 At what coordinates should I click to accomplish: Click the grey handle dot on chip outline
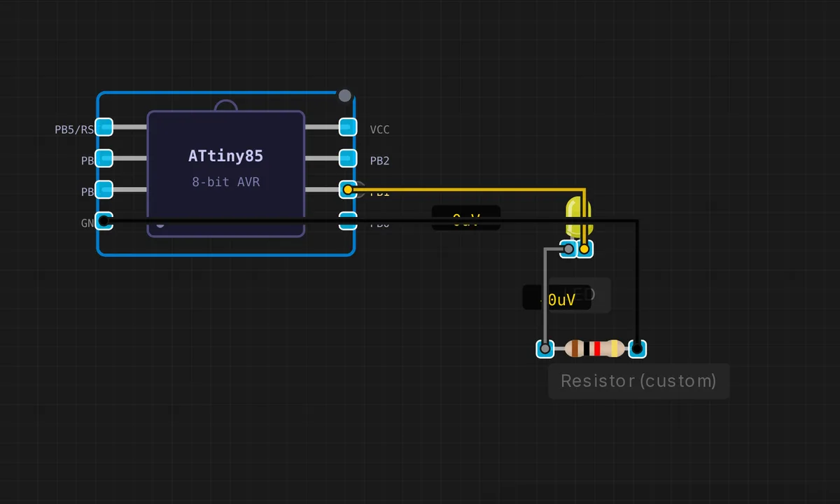pos(344,94)
